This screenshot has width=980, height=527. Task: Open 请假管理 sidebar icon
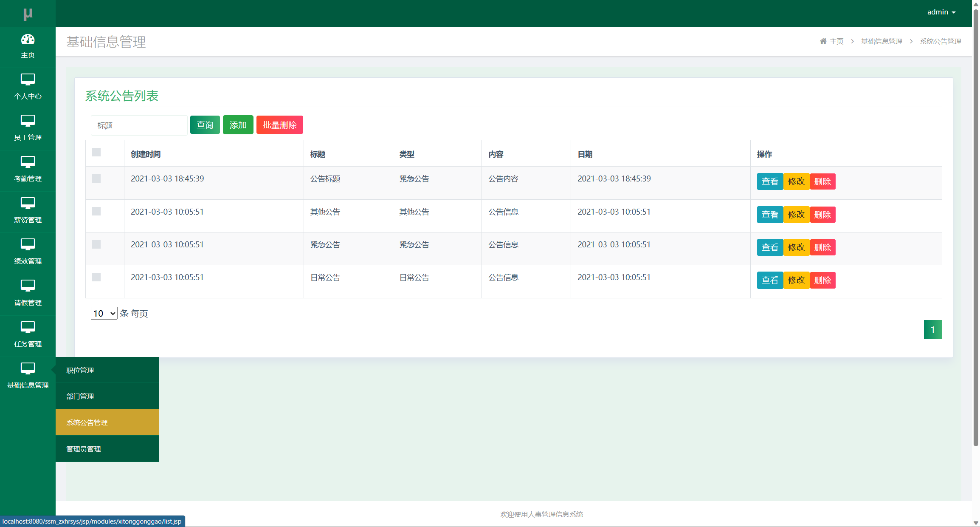point(28,286)
